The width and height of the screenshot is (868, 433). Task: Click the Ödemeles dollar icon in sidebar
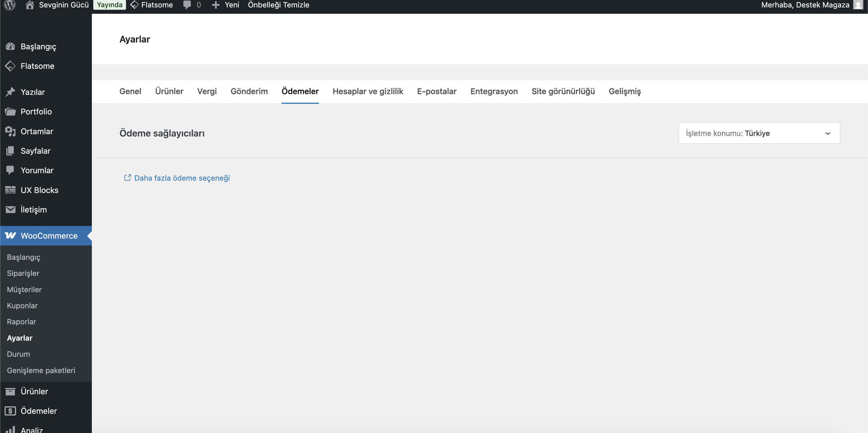pos(10,411)
